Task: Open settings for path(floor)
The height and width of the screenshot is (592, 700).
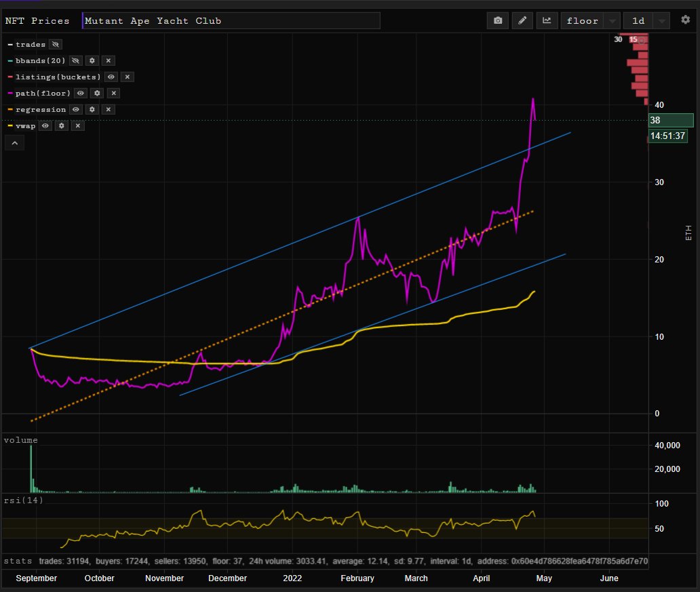Action: [x=97, y=93]
